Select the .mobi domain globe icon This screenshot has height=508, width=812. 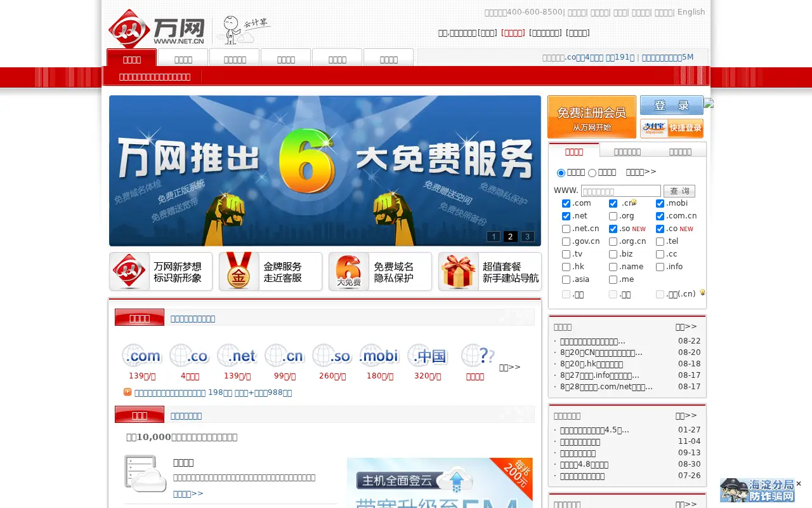click(x=379, y=356)
